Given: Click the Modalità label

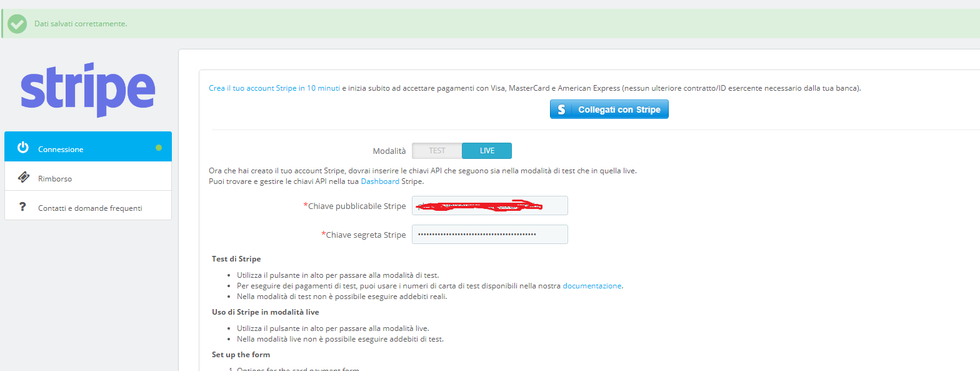Looking at the screenshot, I should click(389, 151).
